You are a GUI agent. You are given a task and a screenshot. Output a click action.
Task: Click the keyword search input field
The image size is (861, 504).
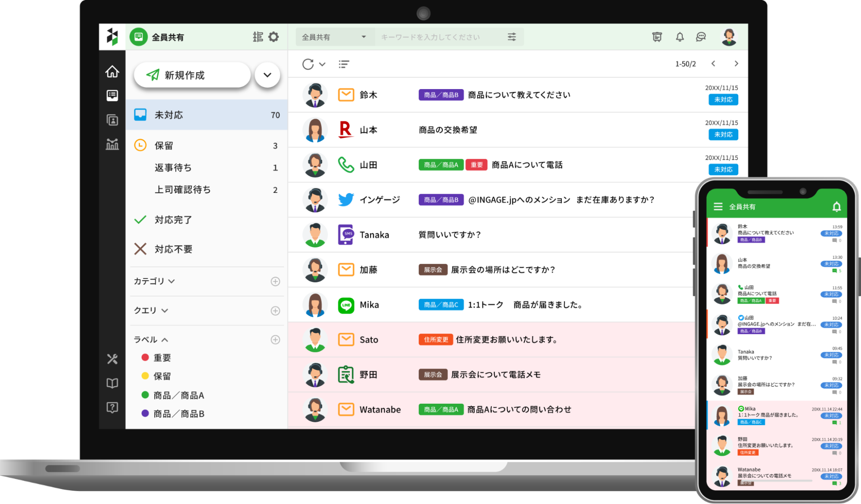coord(439,37)
